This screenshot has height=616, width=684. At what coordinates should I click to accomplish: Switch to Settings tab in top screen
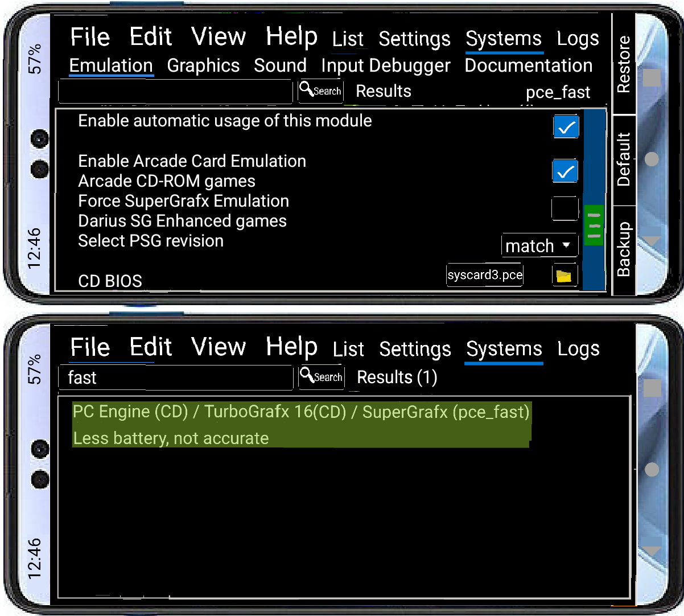(414, 39)
